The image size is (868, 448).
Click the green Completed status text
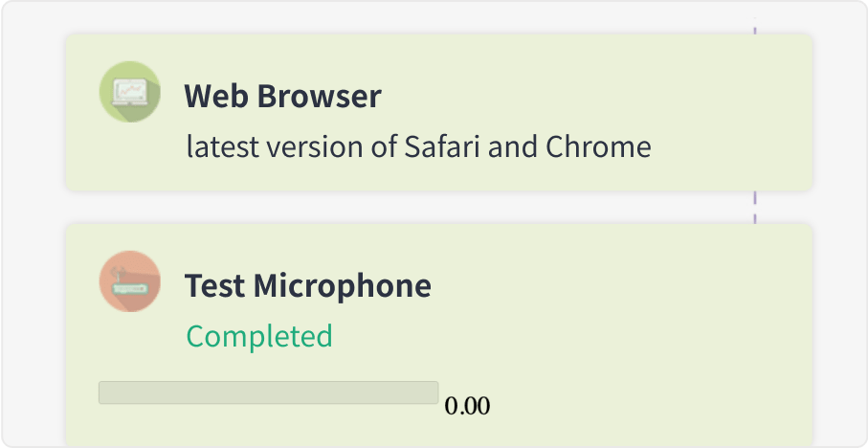click(259, 336)
